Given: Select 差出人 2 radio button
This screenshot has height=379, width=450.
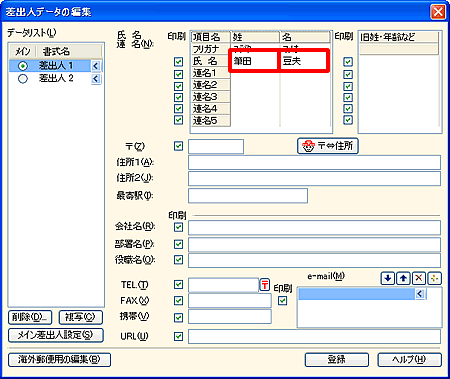Looking at the screenshot, I should click(23, 79).
